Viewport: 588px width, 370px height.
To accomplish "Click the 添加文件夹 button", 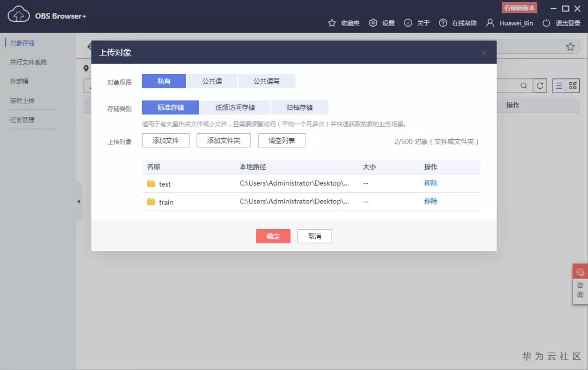I will [x=224, y=140].
